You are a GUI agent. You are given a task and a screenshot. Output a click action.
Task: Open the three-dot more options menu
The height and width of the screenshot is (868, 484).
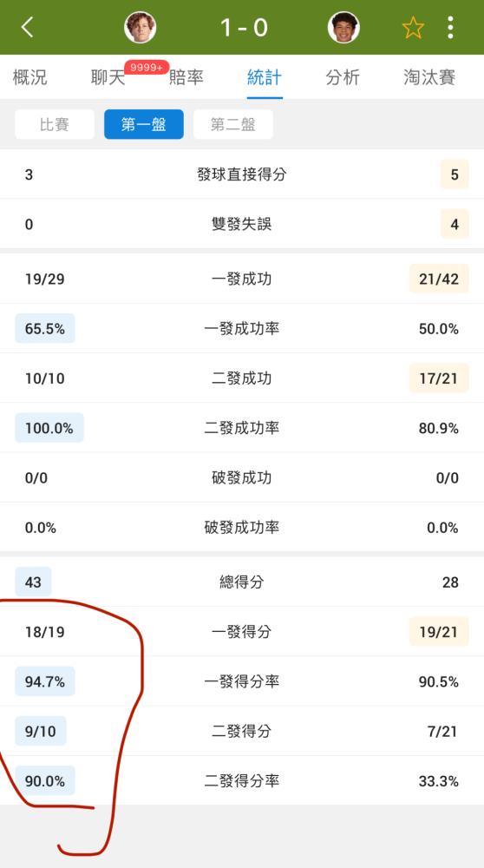click(x=450, y=27)
